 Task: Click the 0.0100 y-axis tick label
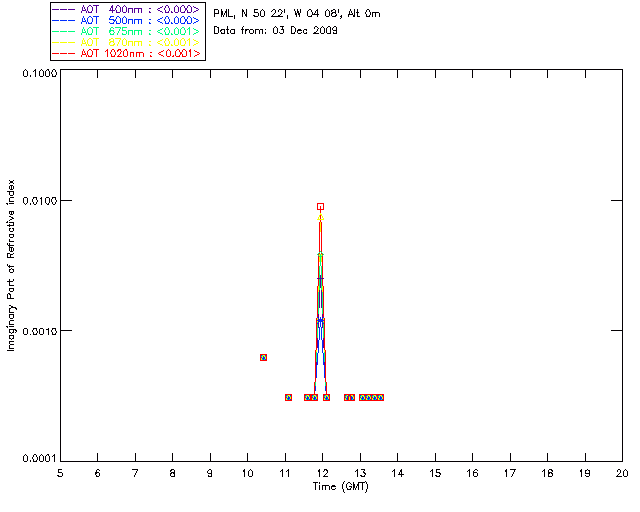coord(39,200)
